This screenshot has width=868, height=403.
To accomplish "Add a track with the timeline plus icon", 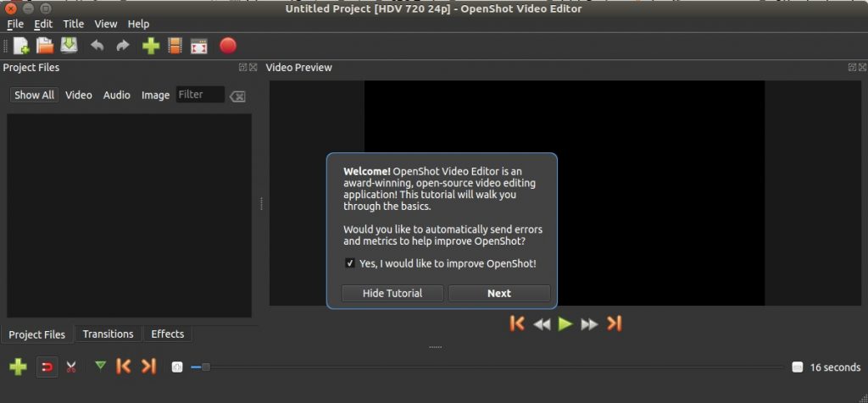I will point(19,367).
